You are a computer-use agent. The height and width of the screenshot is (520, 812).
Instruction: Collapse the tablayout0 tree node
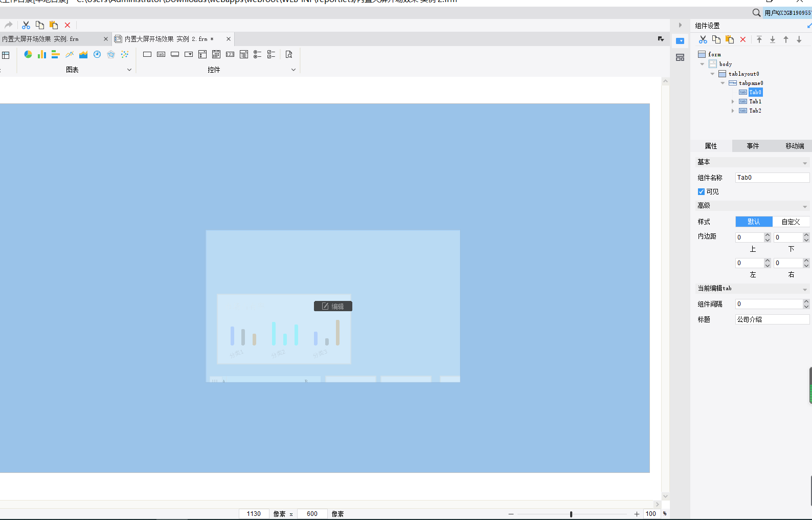[712, 74]
